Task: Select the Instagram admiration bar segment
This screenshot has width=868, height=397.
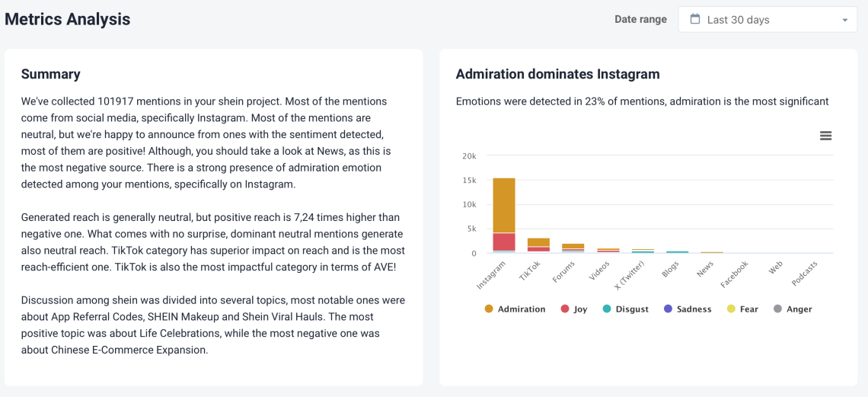Action: point(504,206)
